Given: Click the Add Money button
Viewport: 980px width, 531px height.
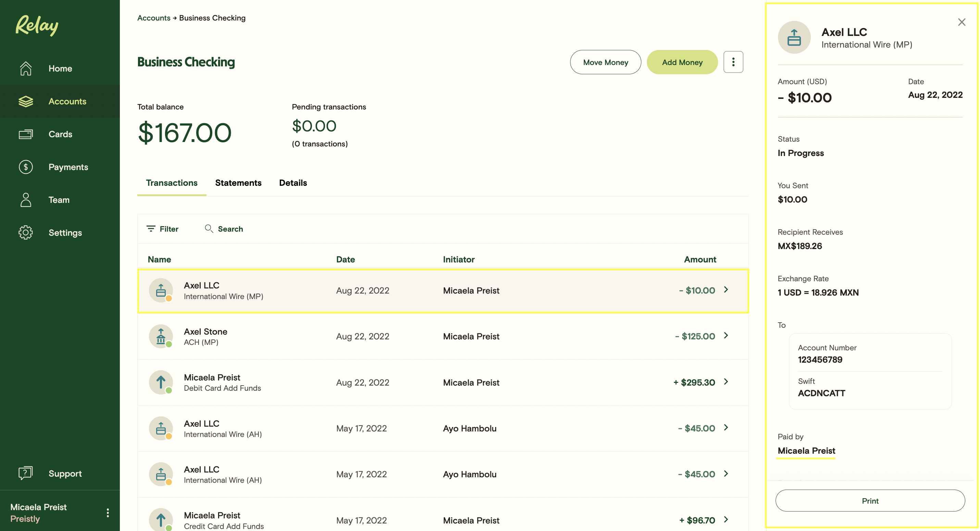Looking at the screenshot, I should [682, 62].
